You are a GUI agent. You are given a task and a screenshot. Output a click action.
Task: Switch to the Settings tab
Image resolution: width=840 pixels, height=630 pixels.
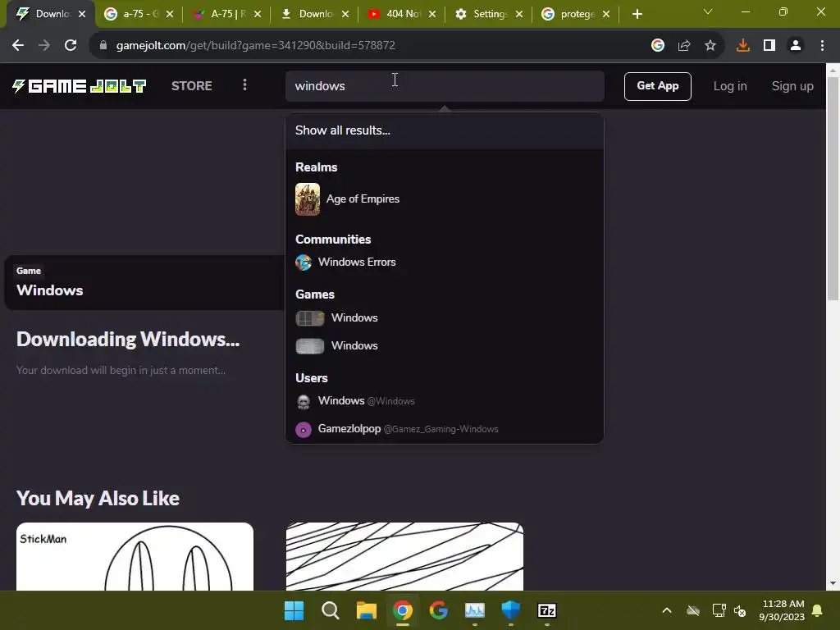(x=489, y=15)
